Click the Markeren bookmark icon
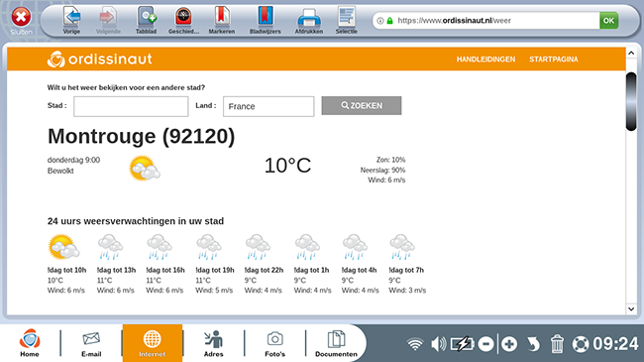Viewport: 644px width, 362px height. click(x=222, y=17)
